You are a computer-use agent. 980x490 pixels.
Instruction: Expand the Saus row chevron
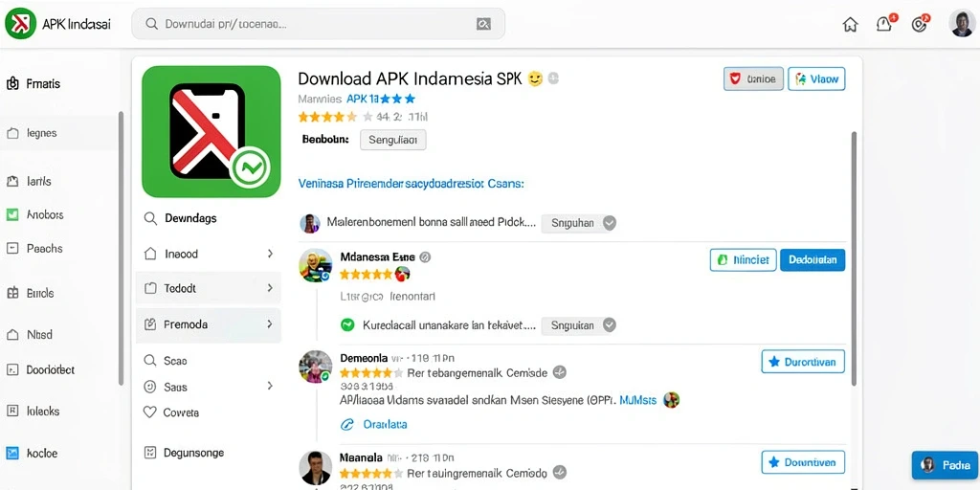(270, 387)
